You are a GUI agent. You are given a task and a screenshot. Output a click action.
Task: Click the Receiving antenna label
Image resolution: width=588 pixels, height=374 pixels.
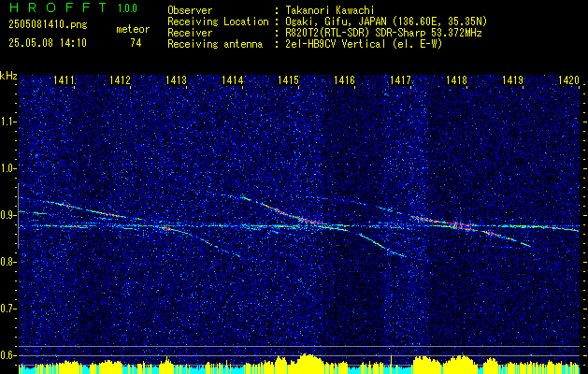click(x=215, y=44)
